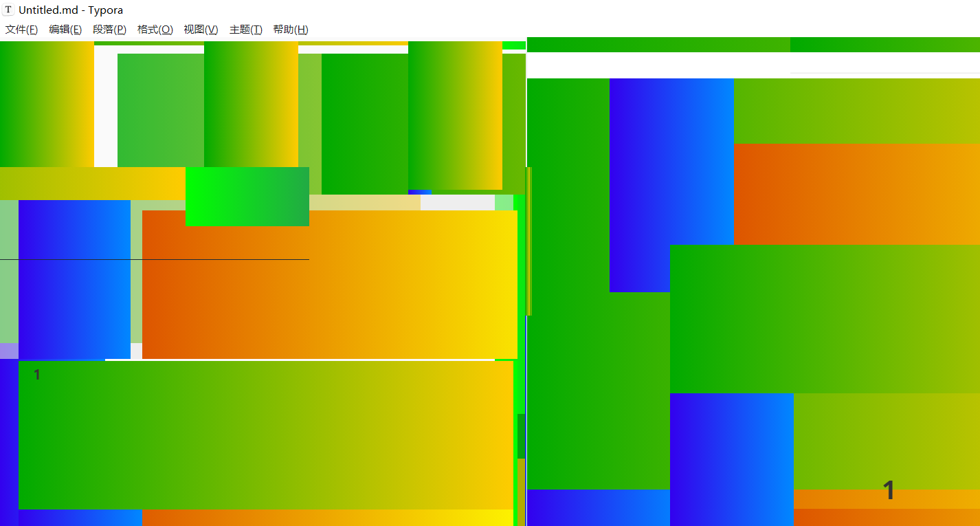Open the 格式(O) menu

click(155, 30)
